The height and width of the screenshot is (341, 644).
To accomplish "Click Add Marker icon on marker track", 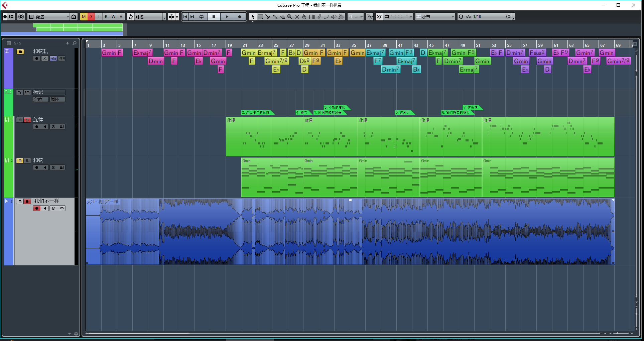I will point(19,92).
